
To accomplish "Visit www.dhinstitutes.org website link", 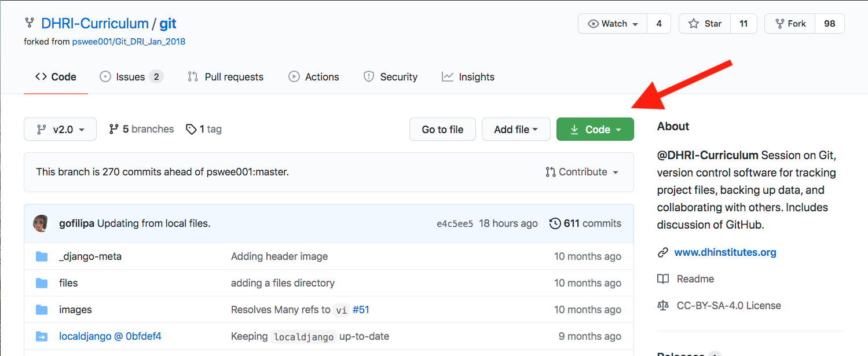I will [x=725, y=252].
